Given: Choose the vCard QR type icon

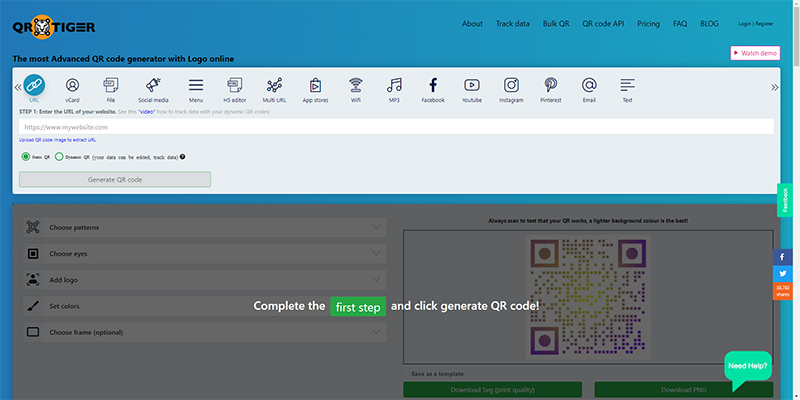Looking at the screenshot, I should (72, 85).
